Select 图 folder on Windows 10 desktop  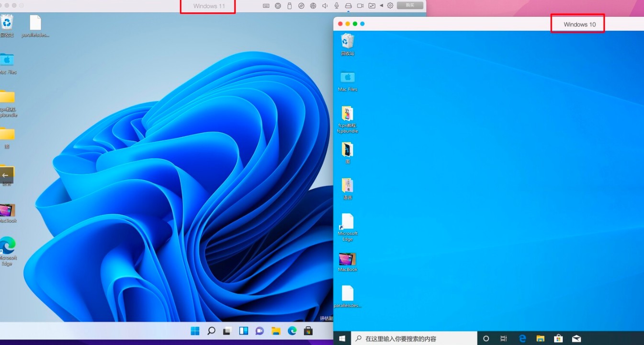(348, 153)
